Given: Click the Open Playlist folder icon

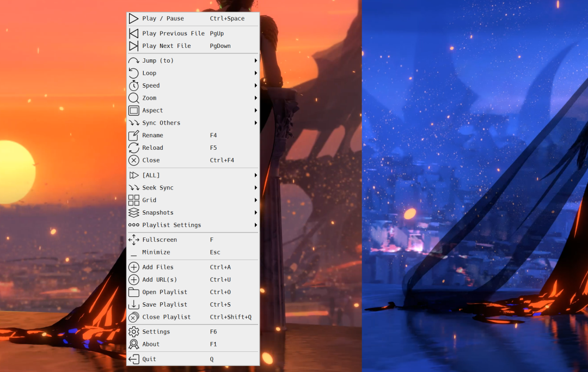Looking at the screenshot, I should (x=133, y=292).
